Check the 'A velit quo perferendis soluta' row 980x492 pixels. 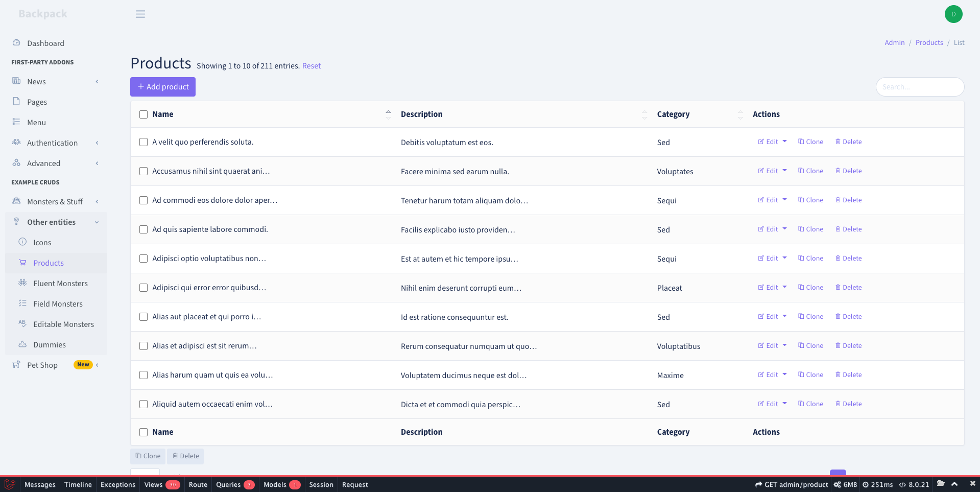tap(144, 142)
